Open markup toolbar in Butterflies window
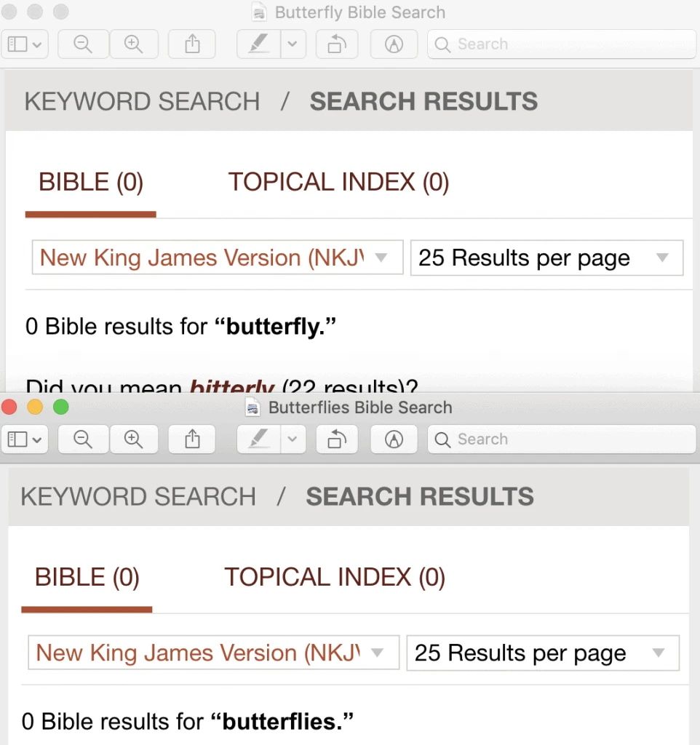Screen dimensions: 700x745 coord(394,439)
